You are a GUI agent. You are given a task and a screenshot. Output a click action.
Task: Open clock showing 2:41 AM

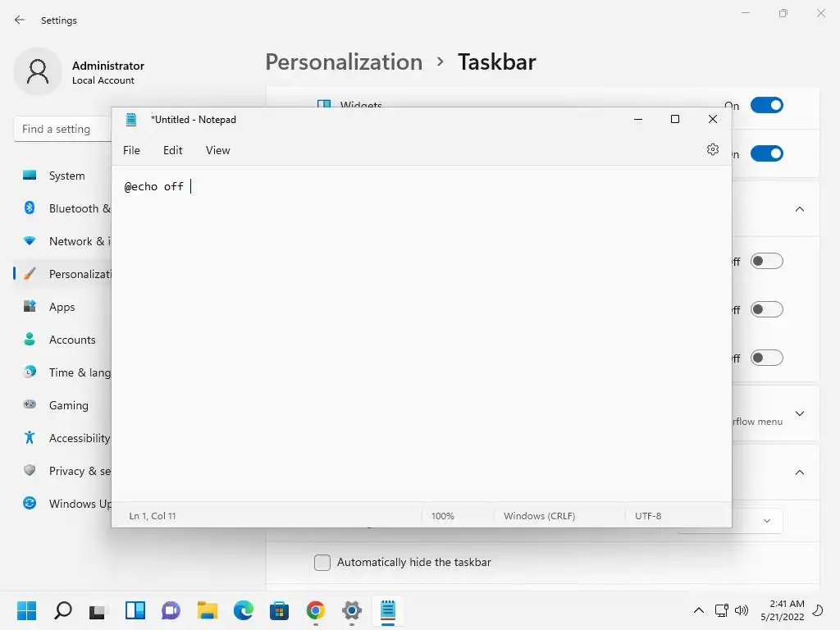pos(782,610)
